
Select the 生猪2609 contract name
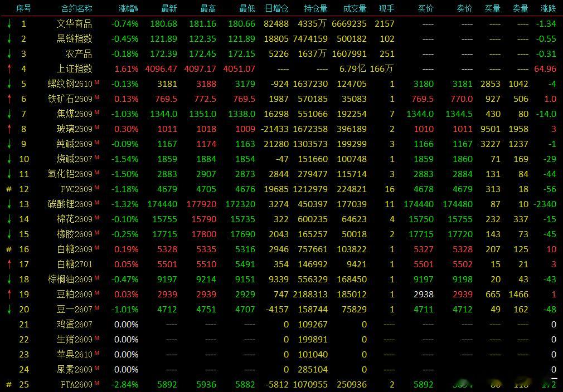pos(74,340)
